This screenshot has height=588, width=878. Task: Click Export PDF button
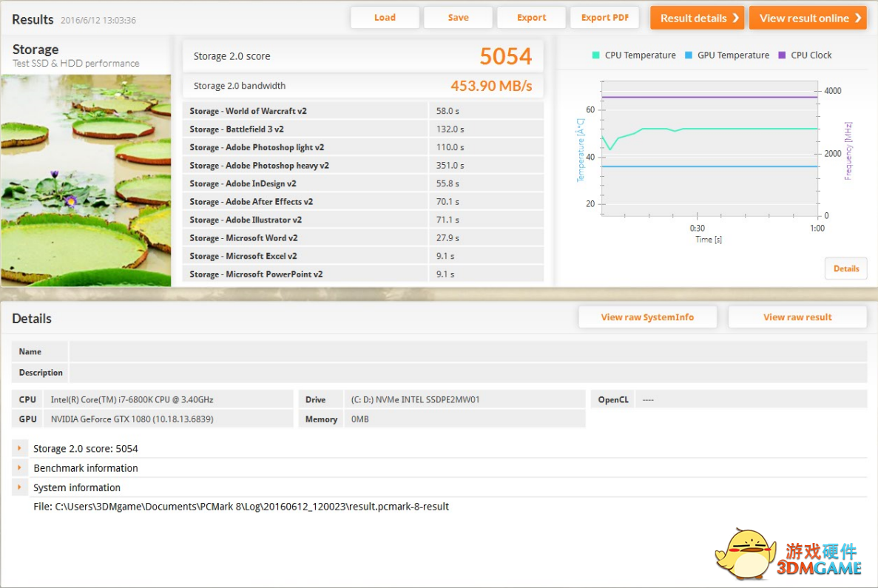[605, 17]
